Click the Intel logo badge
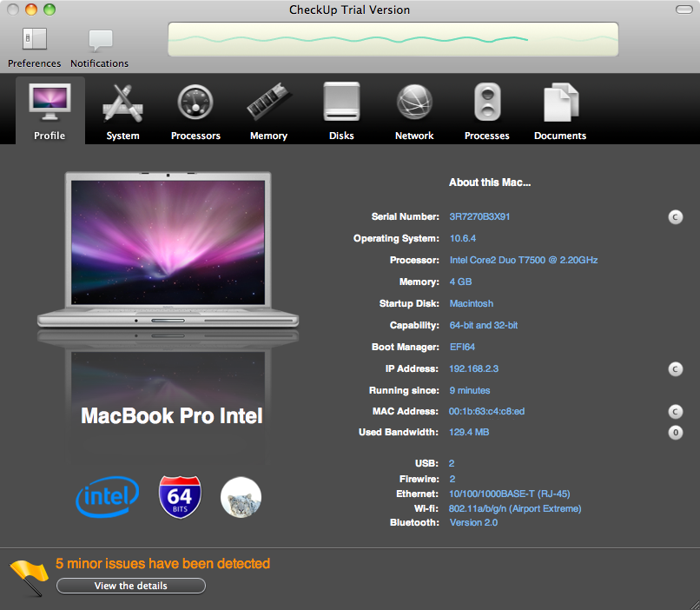This screenshot has height=610, width=700. 108,496
